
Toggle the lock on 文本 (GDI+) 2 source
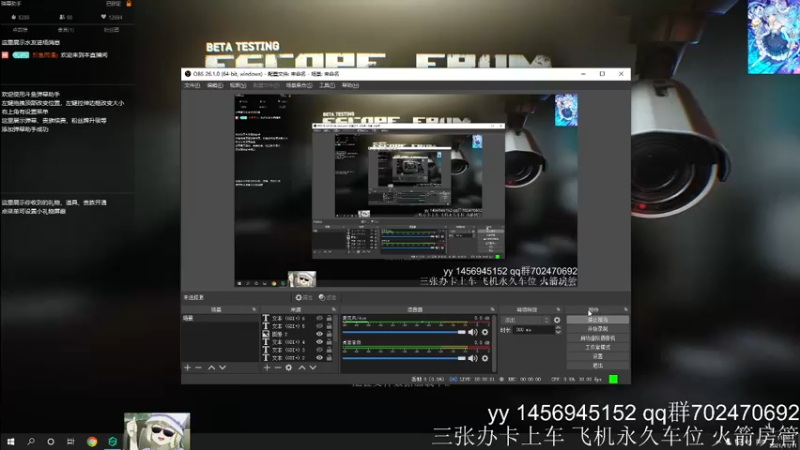coord(329,358)
